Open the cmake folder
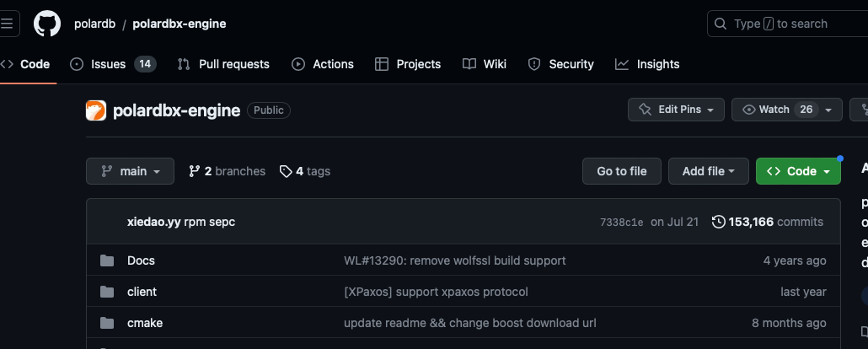868x349 pixels. 145,322
